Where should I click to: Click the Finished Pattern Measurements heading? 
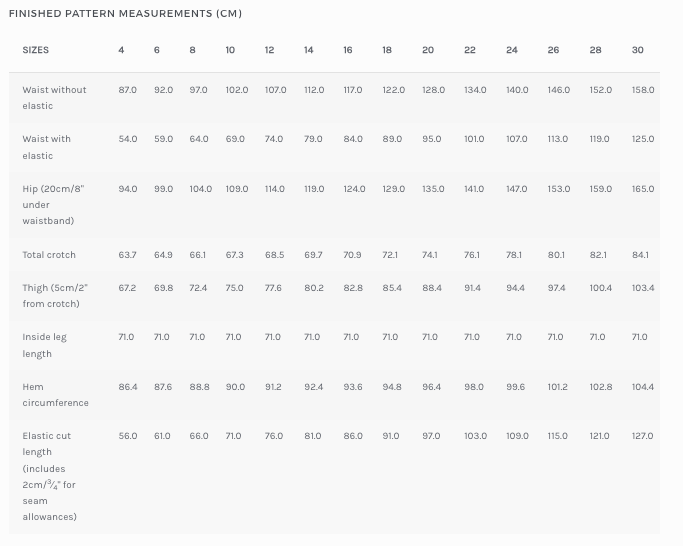(x=125, y=14)
